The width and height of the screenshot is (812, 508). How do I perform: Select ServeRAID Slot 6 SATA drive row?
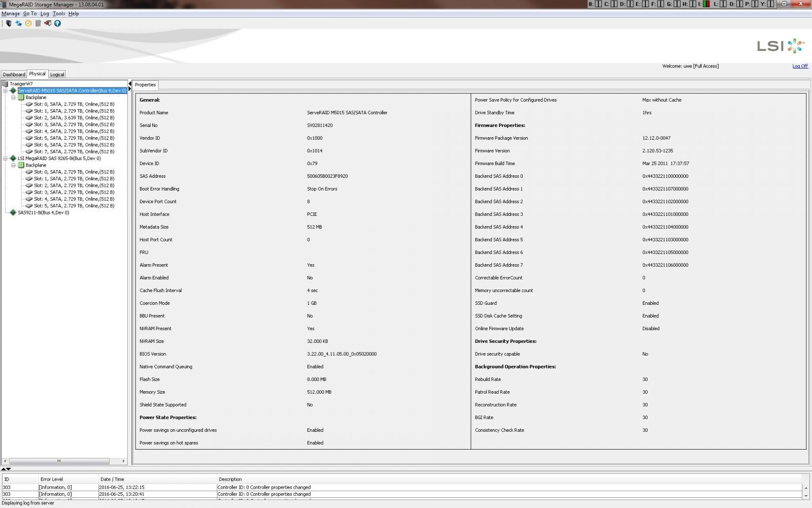point(74,145)
